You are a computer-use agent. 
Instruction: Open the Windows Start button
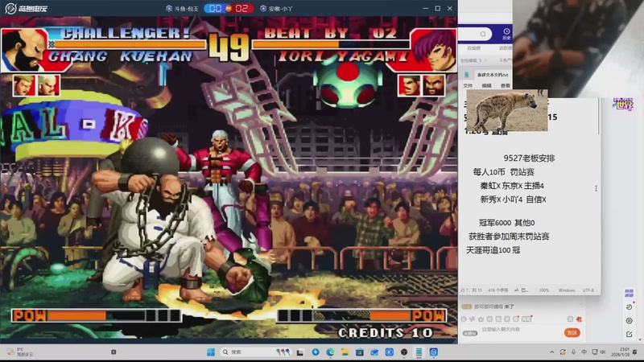[x=211, y=352]
